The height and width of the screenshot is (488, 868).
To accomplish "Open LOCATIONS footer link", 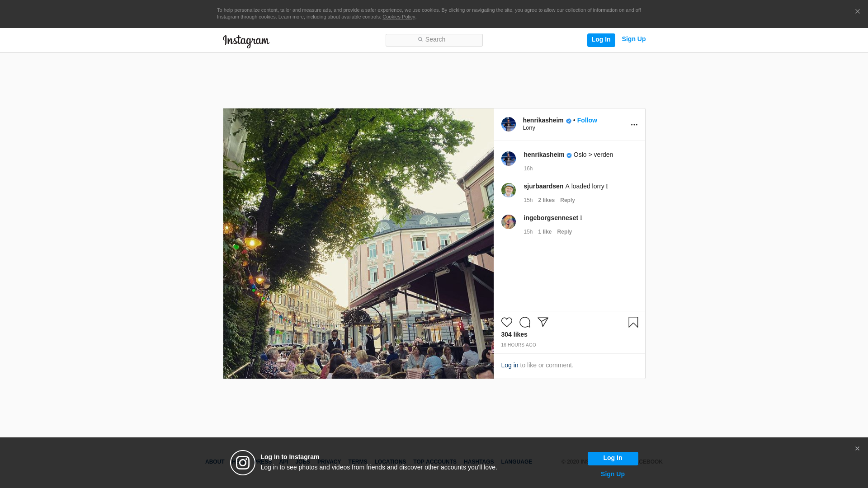I will click(x=390, y=462).
